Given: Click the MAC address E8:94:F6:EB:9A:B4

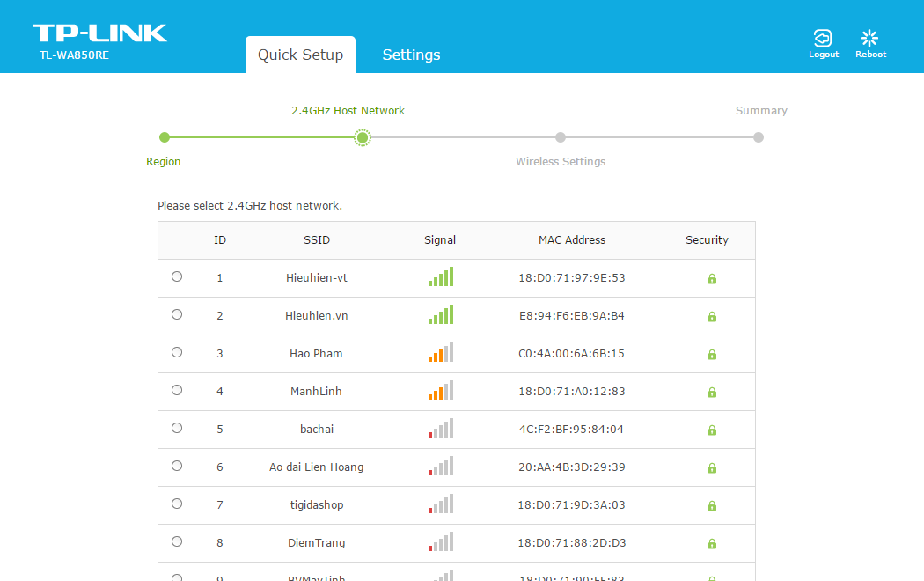Looking at the screenshot, I should tap(572, 316).
